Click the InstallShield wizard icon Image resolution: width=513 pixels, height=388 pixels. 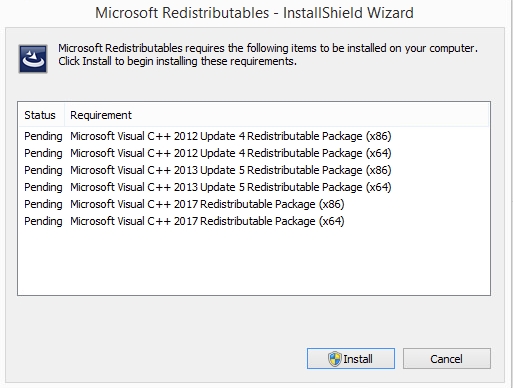click(33, 59)
